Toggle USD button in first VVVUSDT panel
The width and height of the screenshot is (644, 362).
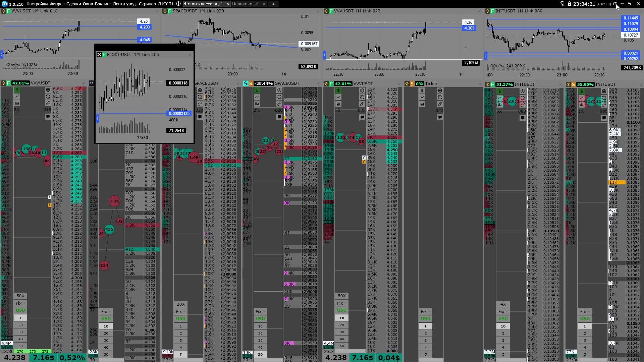click(x=20, y=310)
